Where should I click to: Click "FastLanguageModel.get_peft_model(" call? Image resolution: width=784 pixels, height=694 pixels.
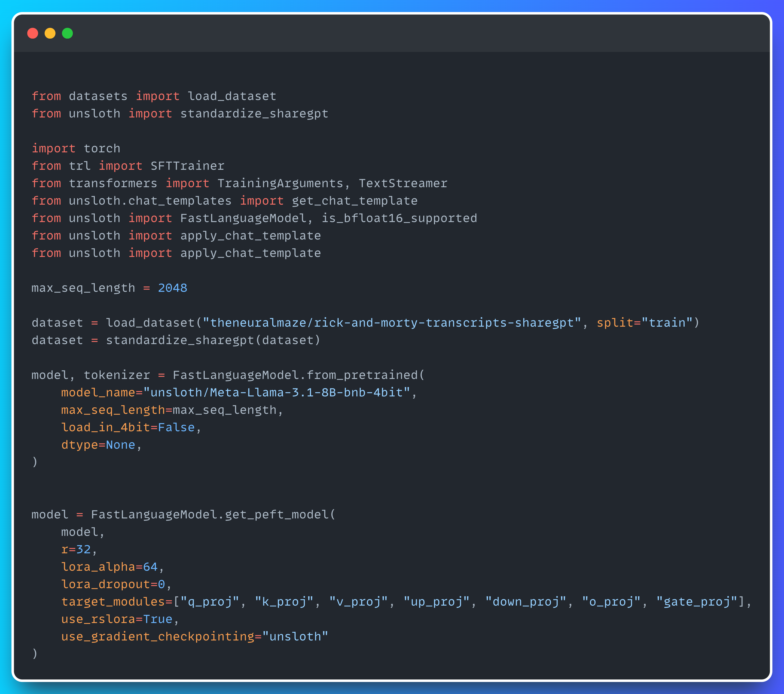[x=213, y=514]
